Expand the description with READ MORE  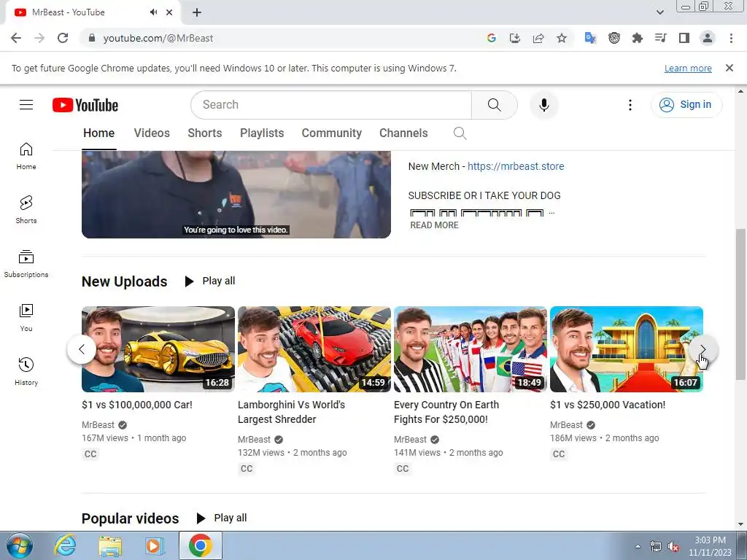tap(434, 225)
